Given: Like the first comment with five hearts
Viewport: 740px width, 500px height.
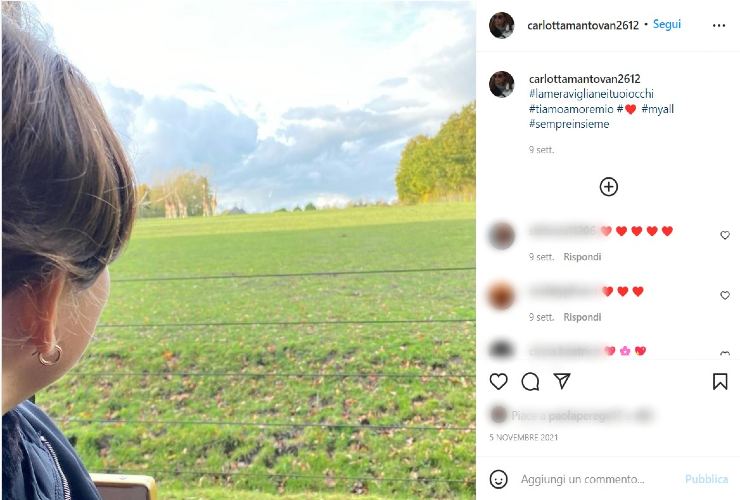Looking at the screenshot, I should point(725,235).
